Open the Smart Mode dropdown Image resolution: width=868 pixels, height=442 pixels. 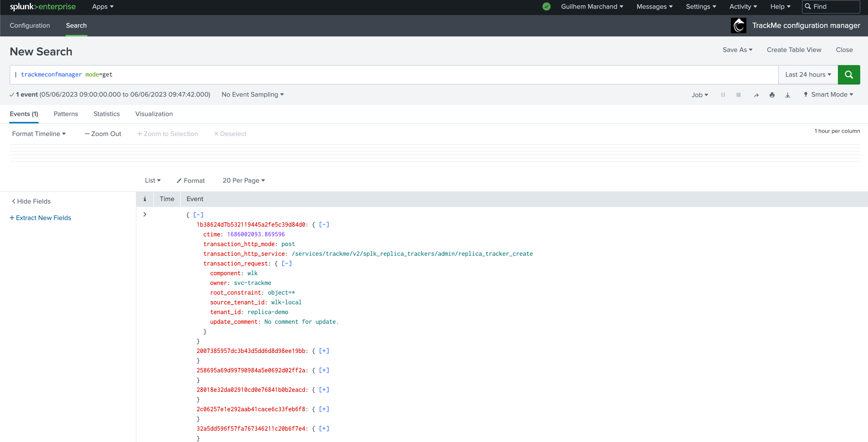[x=829, y=95]
